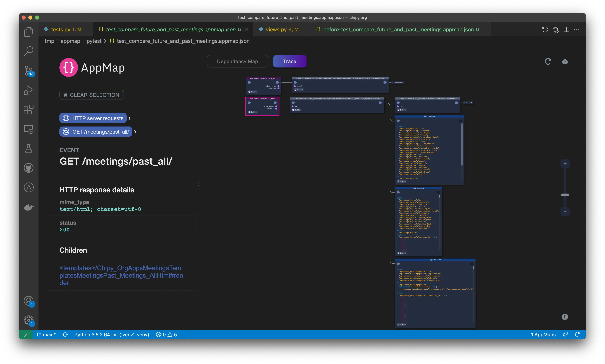Close the test_compare_future_and_past_meetings.appmap.json tab
Screen dimensions: 605x364
pos(247,30)
